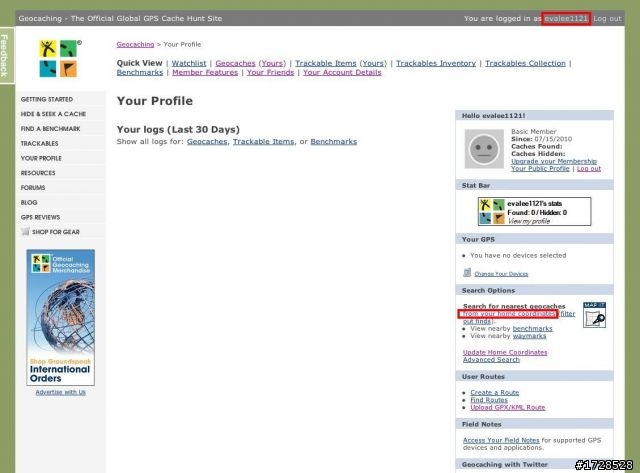Open Getting Started in sidebar
640x473 pixels.
(47, 99)
